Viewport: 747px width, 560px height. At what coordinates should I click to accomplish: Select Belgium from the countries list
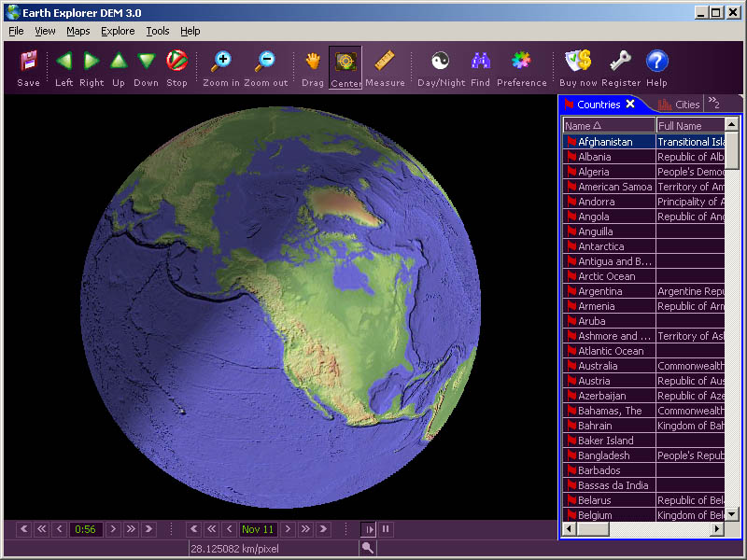pos(596,514)
